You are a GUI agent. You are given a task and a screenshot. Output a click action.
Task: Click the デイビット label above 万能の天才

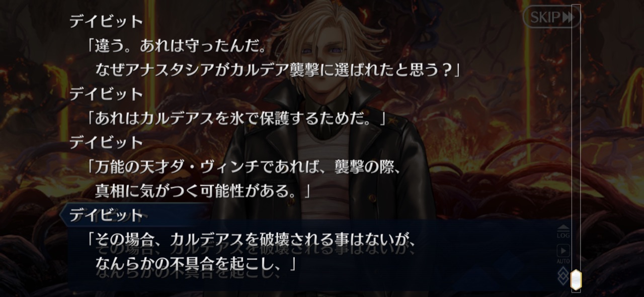click(107, 142)
